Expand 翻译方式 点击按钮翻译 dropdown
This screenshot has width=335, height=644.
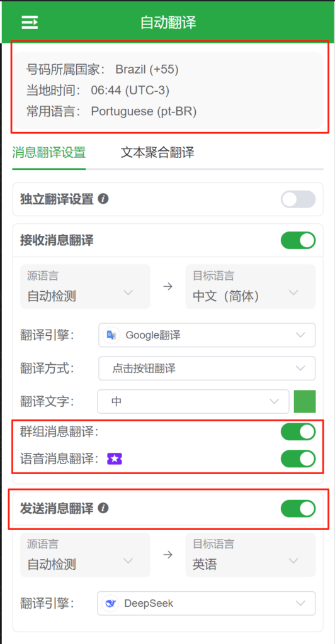point(207,369)
